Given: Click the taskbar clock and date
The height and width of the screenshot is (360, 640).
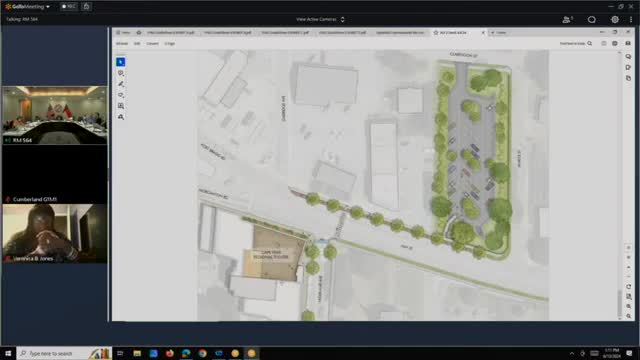Looking at the screenshot, I should pos(612,353).
